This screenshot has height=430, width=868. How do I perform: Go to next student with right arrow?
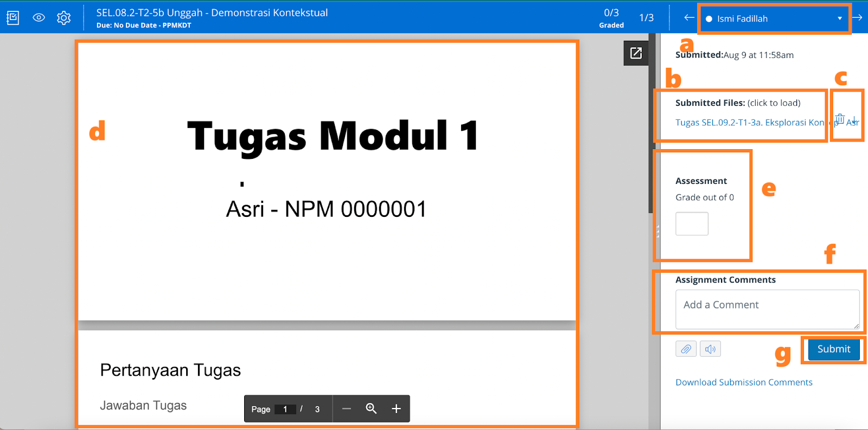(x=858, y=18)
